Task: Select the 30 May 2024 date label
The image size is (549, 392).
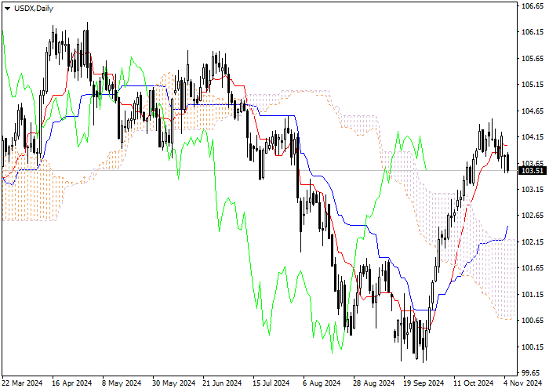Action: coord(173,383)
